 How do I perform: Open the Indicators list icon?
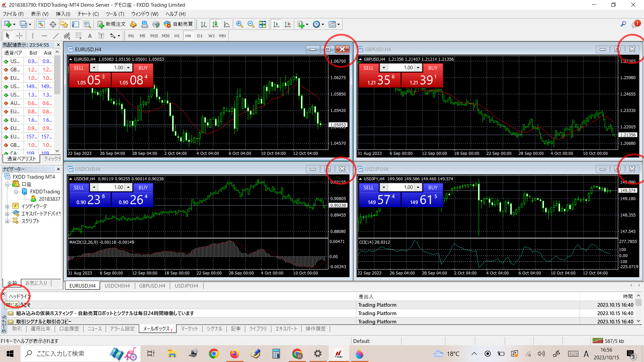[x=301, y=24]
